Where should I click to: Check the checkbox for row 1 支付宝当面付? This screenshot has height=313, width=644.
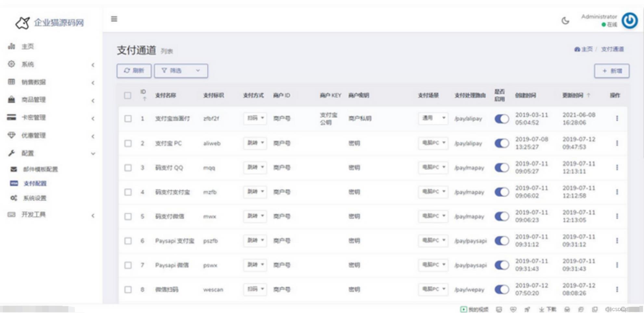(128, 119)
